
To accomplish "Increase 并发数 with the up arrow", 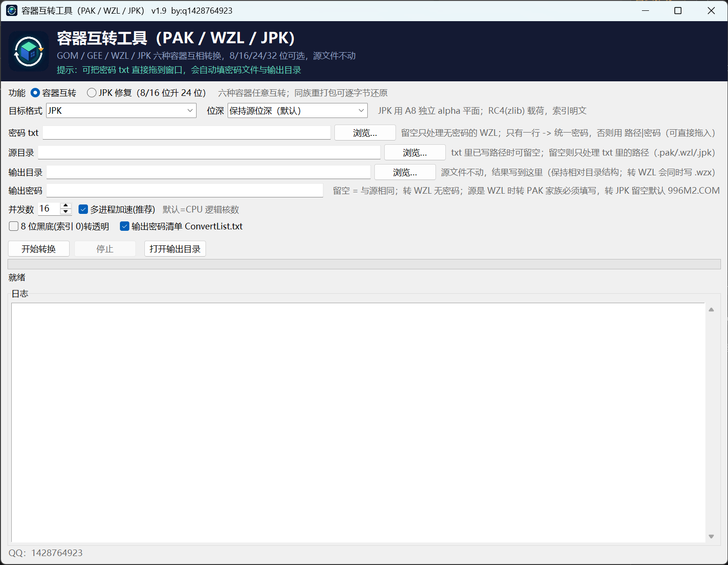I will coord(66,206).
